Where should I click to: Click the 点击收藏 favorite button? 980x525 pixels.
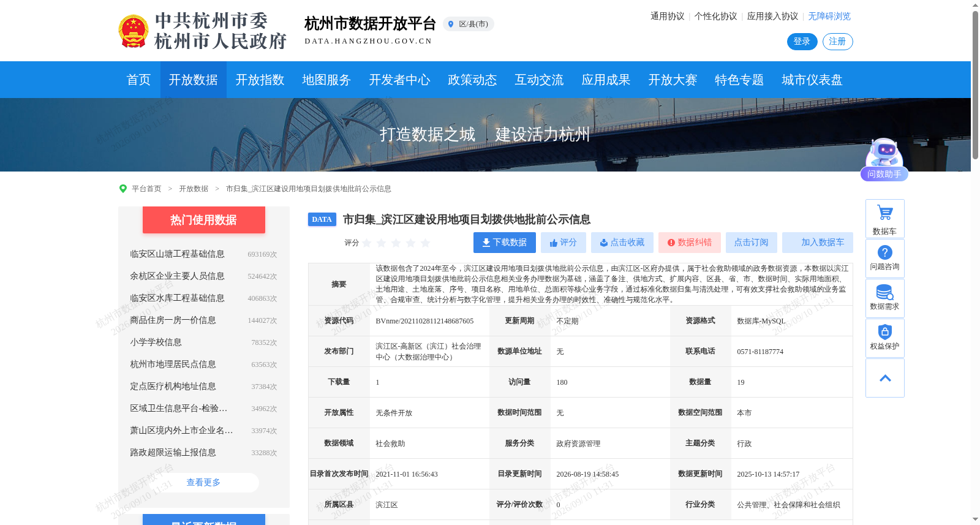click(x=622, y=243)
